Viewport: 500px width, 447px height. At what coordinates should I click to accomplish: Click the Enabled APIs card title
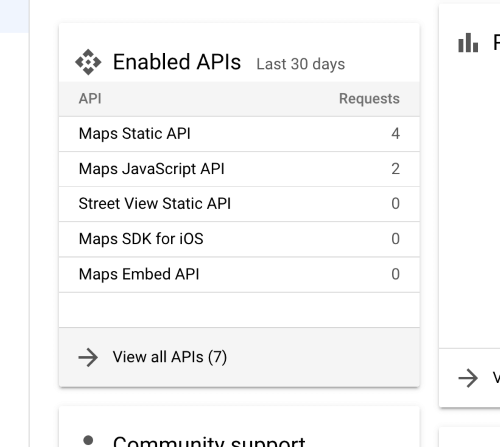click(x=177, y=62)
